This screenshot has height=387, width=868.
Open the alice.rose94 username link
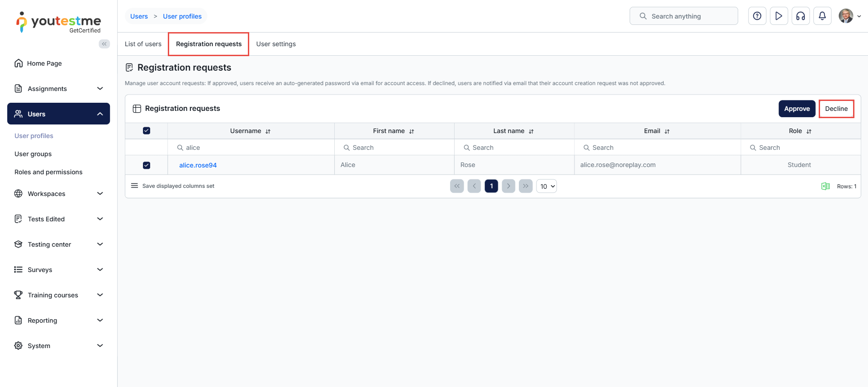[198, 165]
